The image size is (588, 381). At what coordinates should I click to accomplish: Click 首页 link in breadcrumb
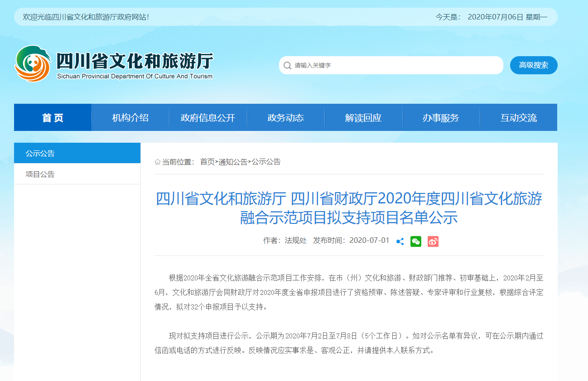[207, 162]
